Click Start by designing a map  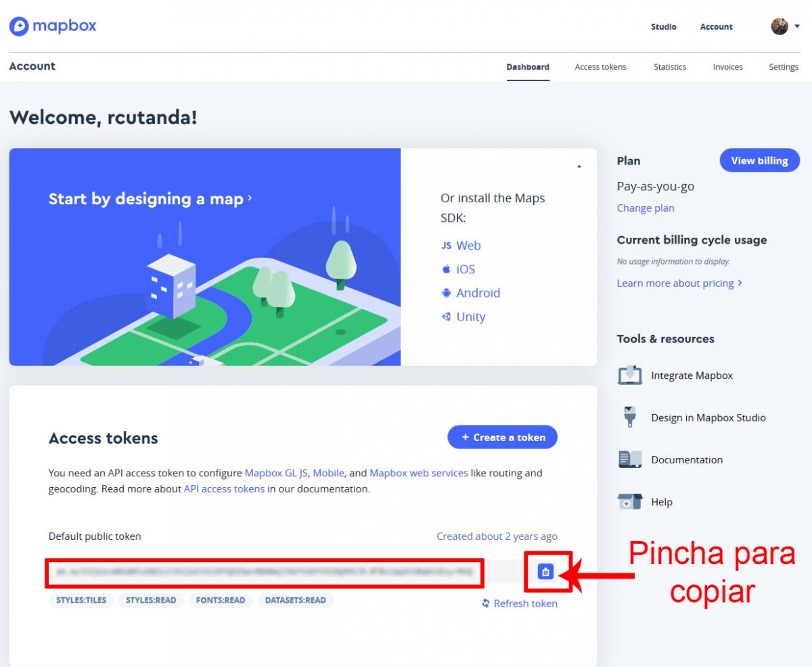150,199
